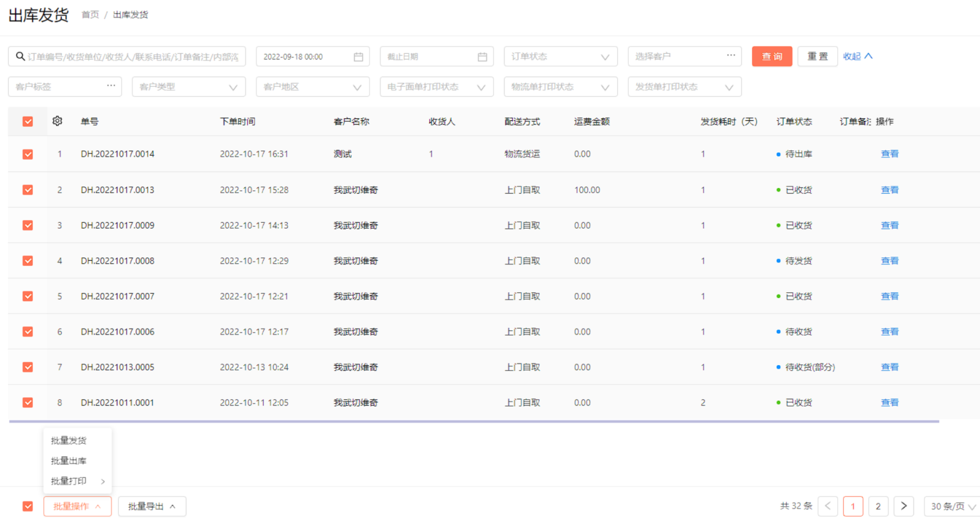Click 运费金额 column header
Viewport: 980px width, 521px height.
(591, 121)
